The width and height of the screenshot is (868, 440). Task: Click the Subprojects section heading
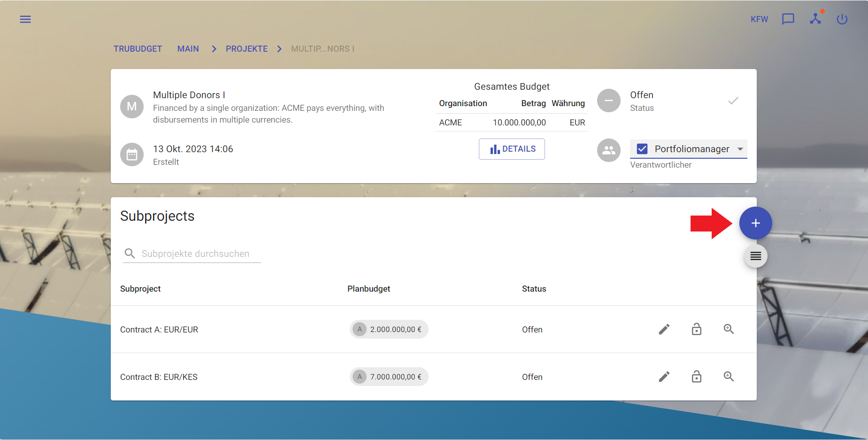pos(157,216)
